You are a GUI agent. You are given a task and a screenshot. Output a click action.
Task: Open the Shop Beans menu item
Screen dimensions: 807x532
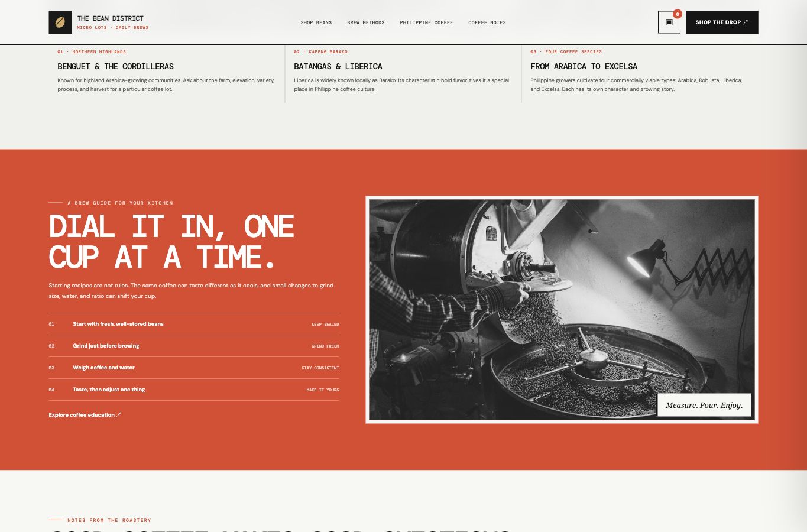tap(316, 22)
